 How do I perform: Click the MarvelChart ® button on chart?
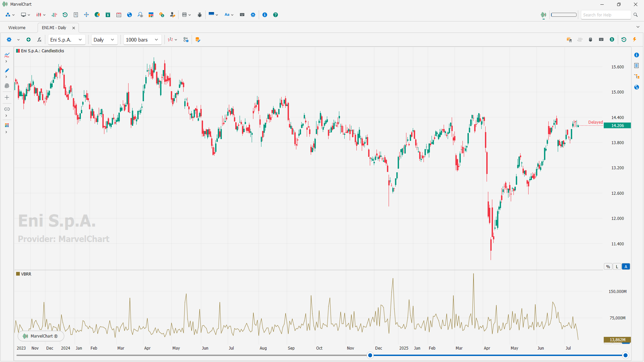click(41, 336)
